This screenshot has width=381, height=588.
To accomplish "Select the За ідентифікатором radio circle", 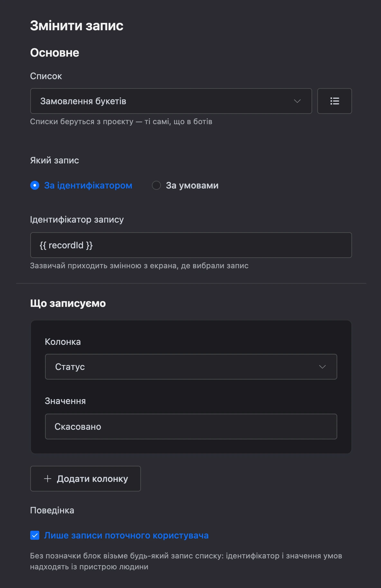I will coord(35,185).
